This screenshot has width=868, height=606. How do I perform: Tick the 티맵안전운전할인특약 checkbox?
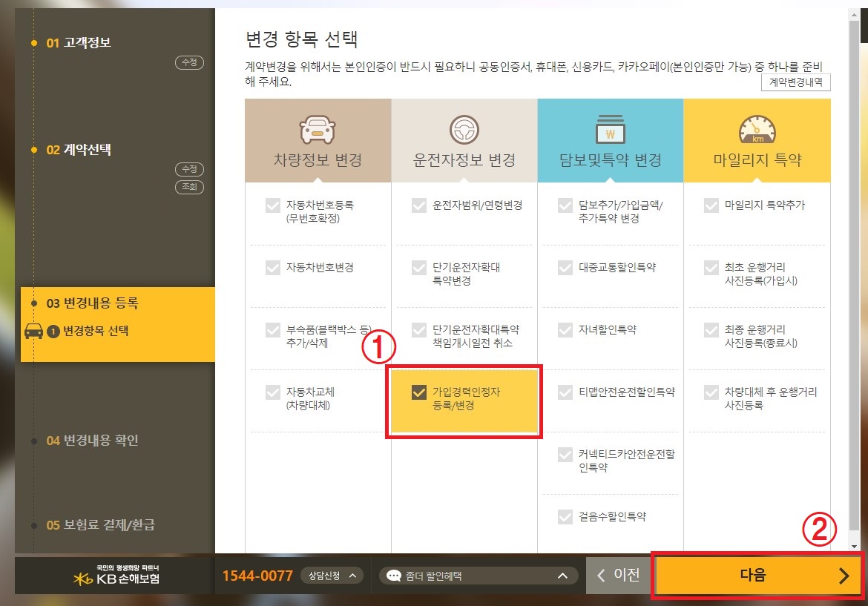[565, 392]
